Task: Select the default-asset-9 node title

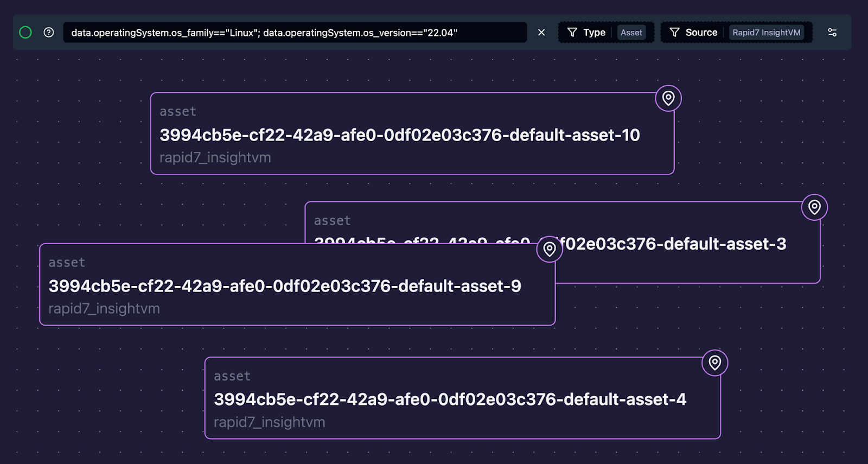Action: point(285,286)
